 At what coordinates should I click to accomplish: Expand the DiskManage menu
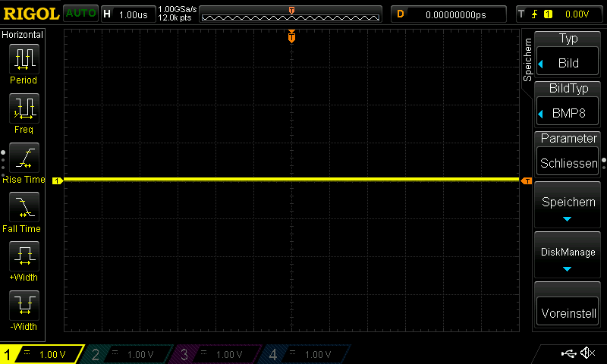coord(568,256)
